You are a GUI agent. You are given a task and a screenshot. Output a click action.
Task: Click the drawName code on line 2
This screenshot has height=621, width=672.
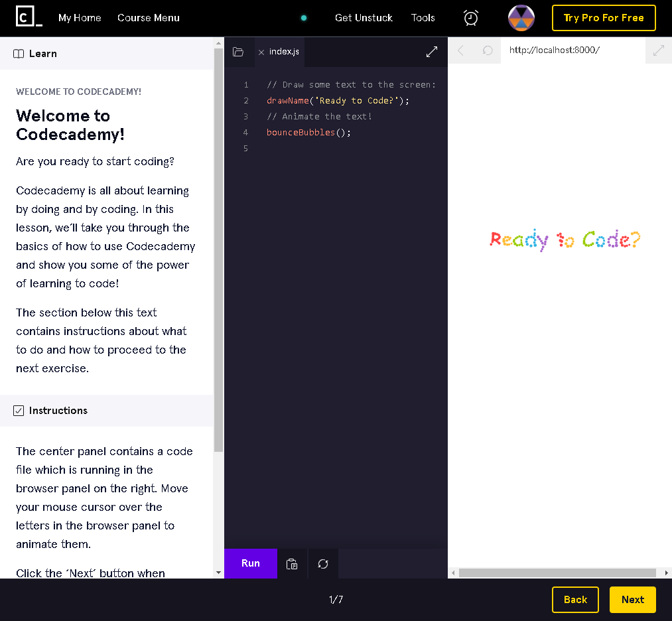[338, 101]
